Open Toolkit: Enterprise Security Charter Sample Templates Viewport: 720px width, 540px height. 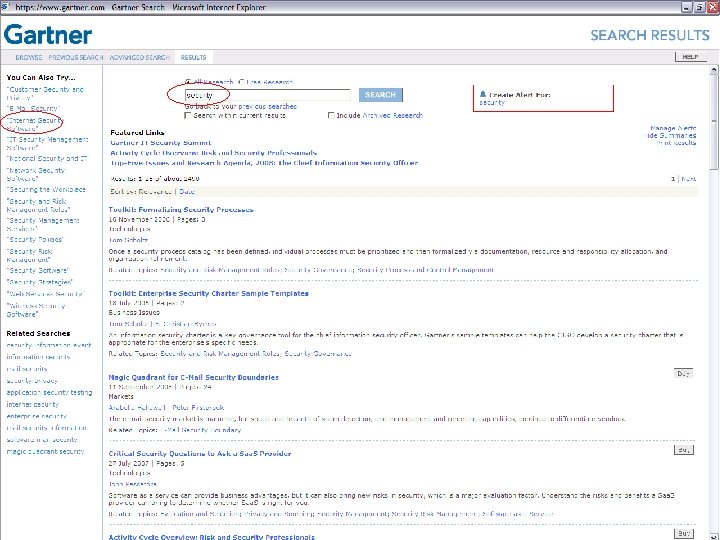[x=208, y=293]
